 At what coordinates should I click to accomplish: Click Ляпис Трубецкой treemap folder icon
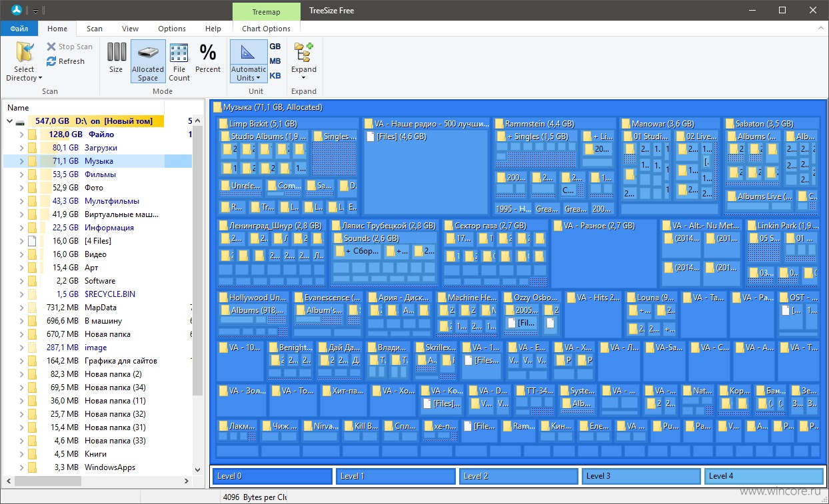336,226
